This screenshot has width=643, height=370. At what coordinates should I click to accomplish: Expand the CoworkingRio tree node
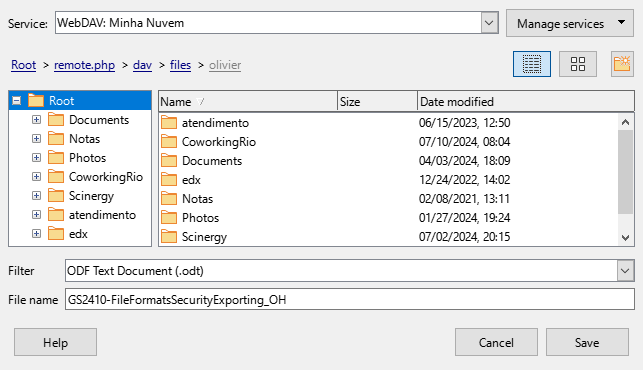click(36, 176)
